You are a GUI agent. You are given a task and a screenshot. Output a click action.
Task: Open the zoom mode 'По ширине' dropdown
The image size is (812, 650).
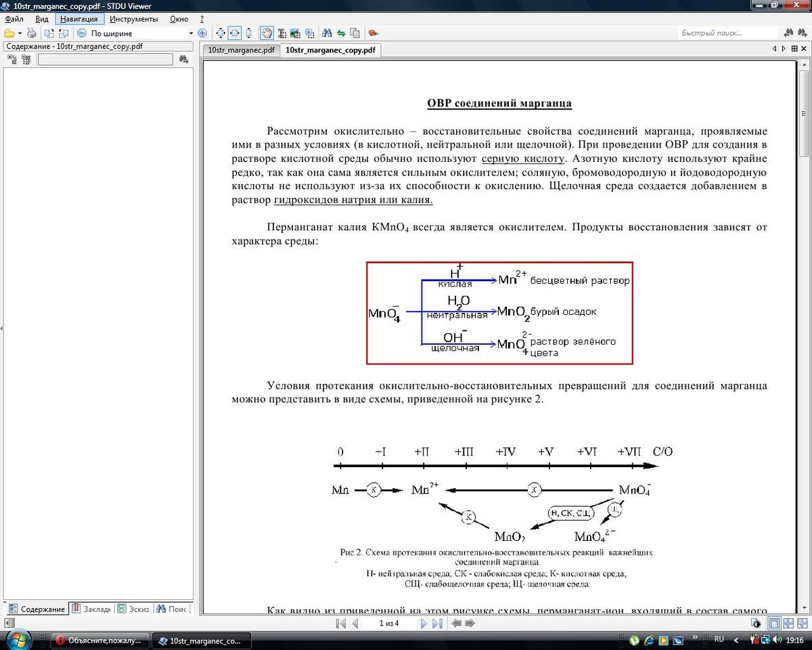coord(191,33)
